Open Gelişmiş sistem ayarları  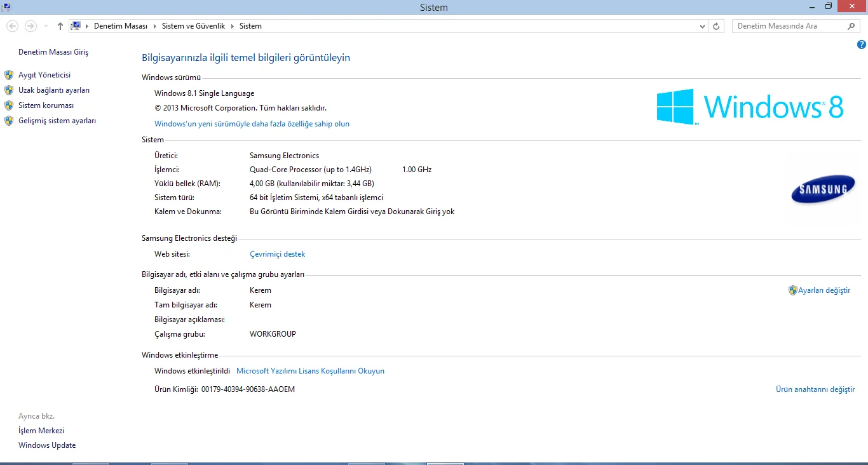(x=57, y=121)
